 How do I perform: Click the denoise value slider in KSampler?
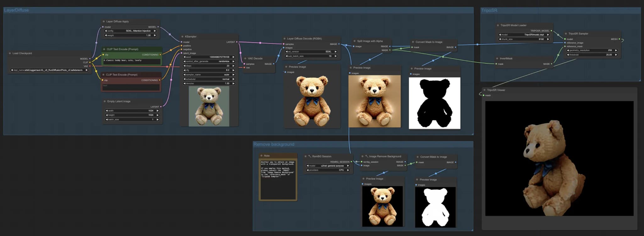[209, 83]
